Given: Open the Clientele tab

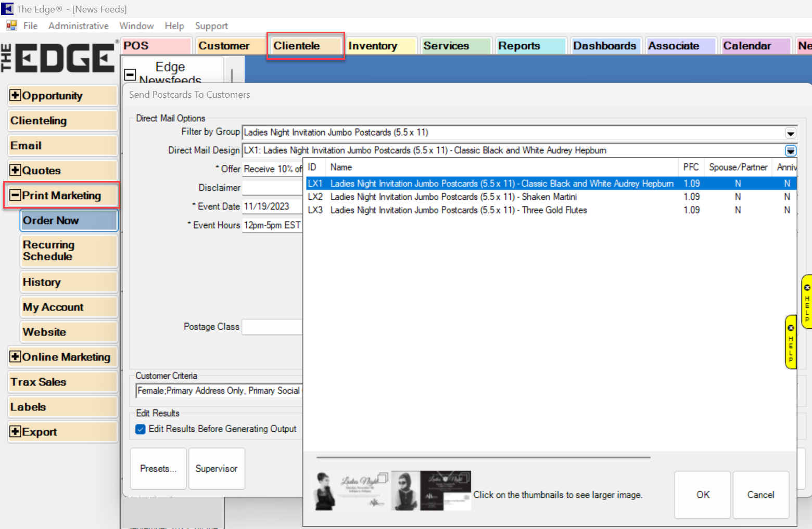Looking at the screenshot, I should (x=305, y=46).
